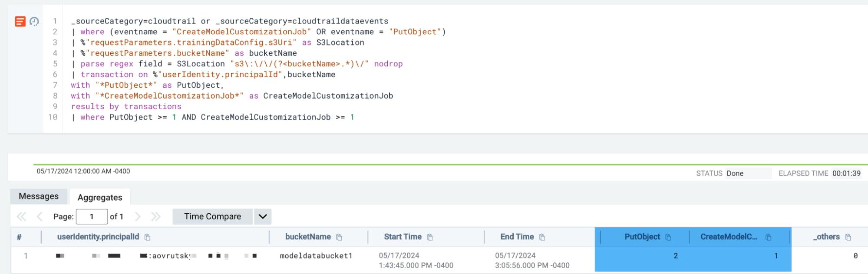
Task: Click the copy icon beside CreateModelC... header
Action: 768,237
